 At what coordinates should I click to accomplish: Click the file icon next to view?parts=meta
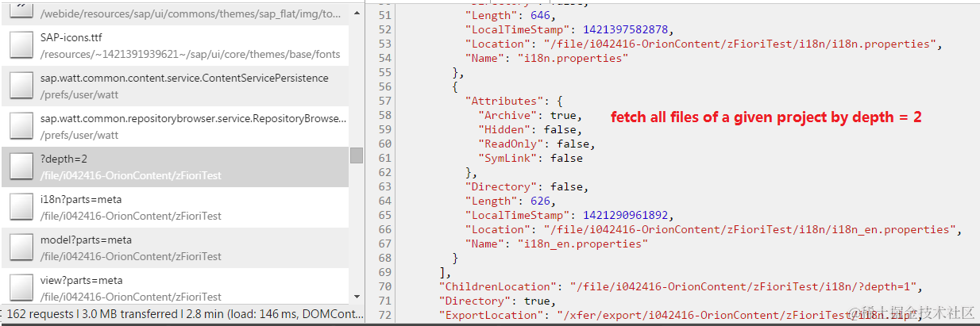(21, 288)
